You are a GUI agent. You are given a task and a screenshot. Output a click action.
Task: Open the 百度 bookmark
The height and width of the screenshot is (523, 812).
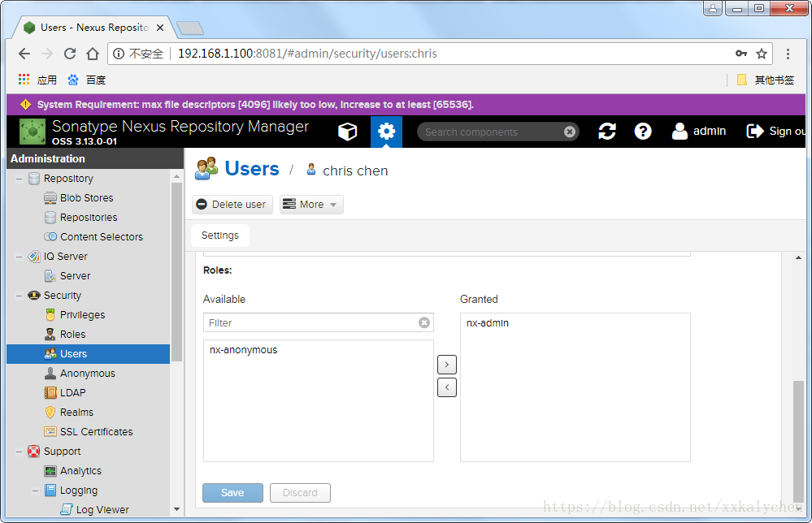[86, 80]
